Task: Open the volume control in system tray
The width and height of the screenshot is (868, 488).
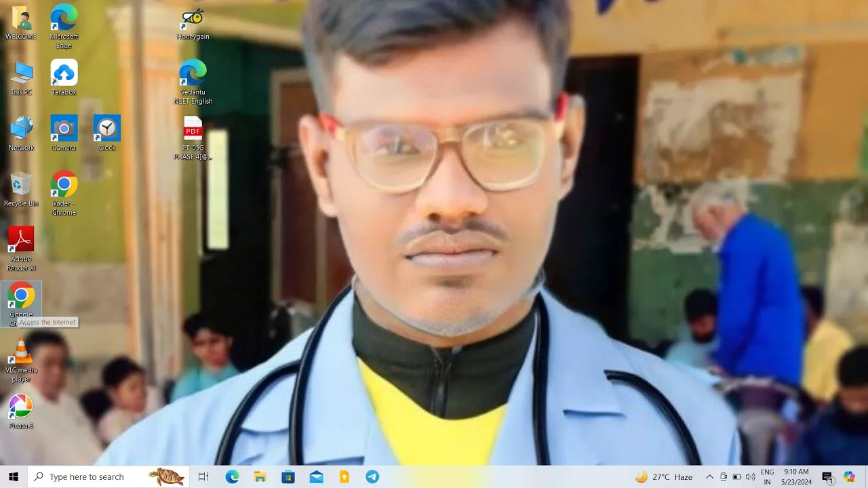Action: (750, 477)
